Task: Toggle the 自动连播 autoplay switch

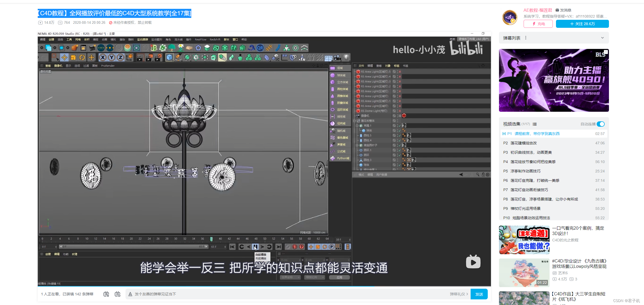Action: pos(601,124)
